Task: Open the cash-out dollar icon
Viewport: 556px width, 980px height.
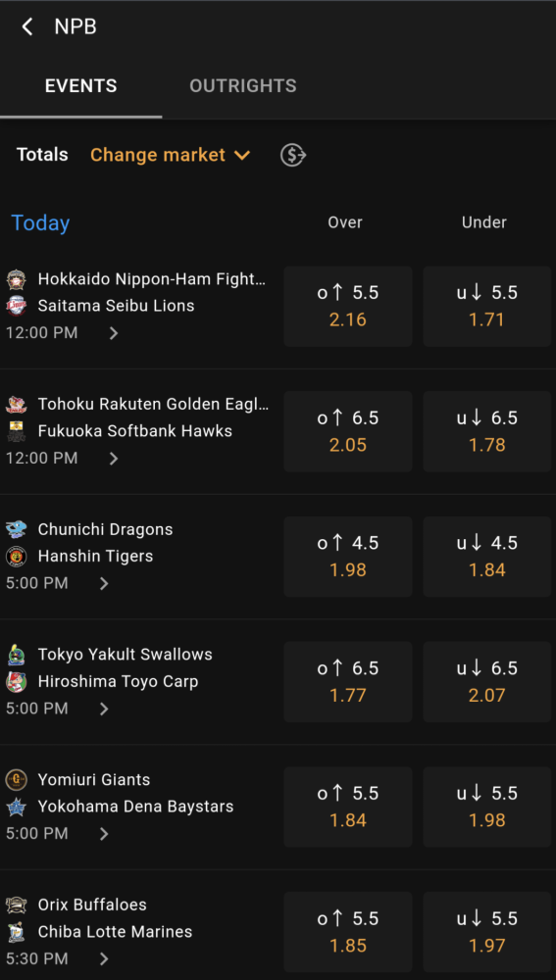Action: 292,155
